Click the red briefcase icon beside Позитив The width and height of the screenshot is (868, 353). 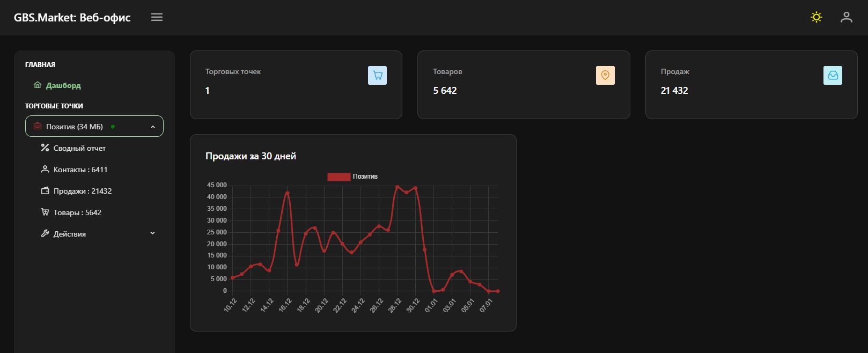pyautogui.click(x=38, y=127)
